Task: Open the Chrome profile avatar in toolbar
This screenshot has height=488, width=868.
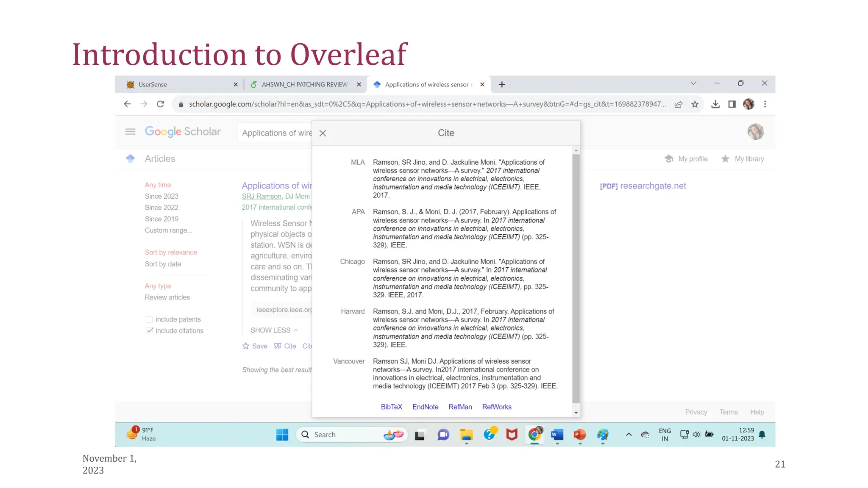Action: point(748,104)
